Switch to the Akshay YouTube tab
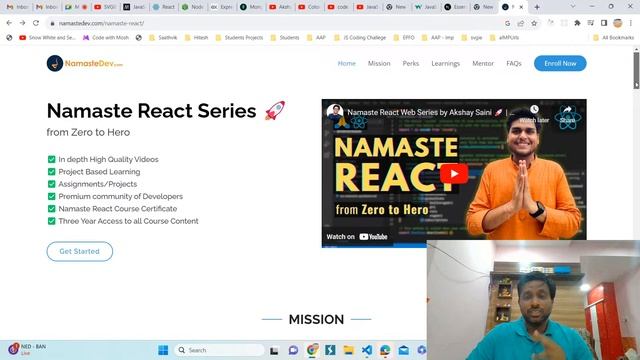 point(280,7)
